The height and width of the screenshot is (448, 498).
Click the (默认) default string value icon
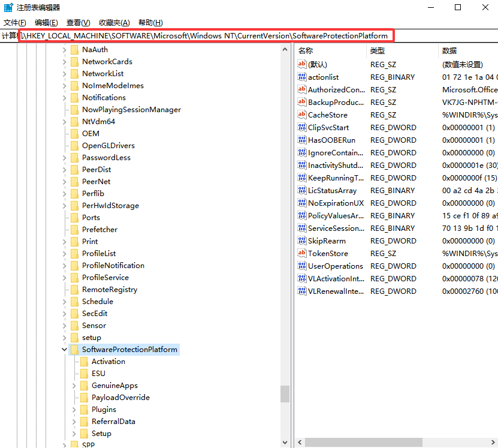301,65
